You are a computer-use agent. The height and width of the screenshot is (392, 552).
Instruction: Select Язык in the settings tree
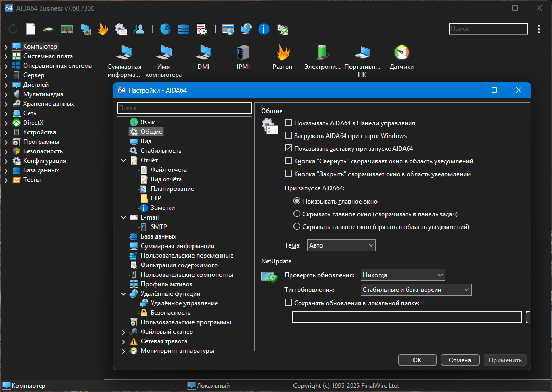coord(148,122)
